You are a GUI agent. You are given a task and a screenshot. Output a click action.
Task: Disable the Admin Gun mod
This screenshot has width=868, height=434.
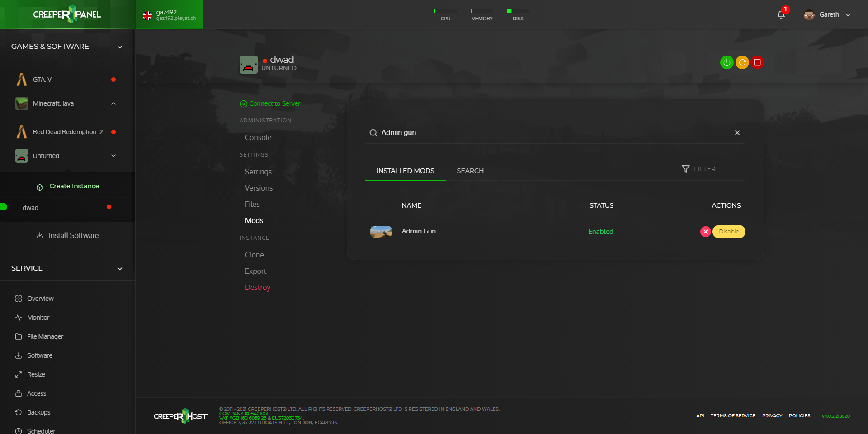[x=729, y=232]
